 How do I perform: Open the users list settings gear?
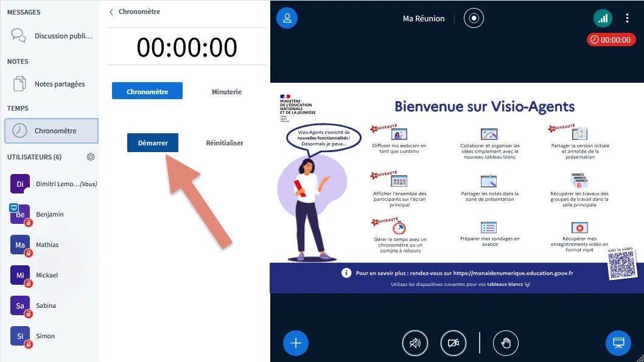point(91,157)
